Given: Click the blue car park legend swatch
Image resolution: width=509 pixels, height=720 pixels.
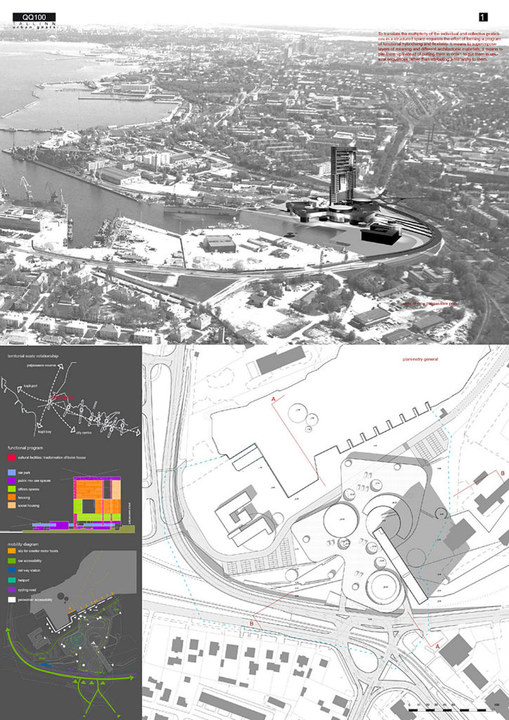Looking at the screenshot, I should tap(11, 472).
